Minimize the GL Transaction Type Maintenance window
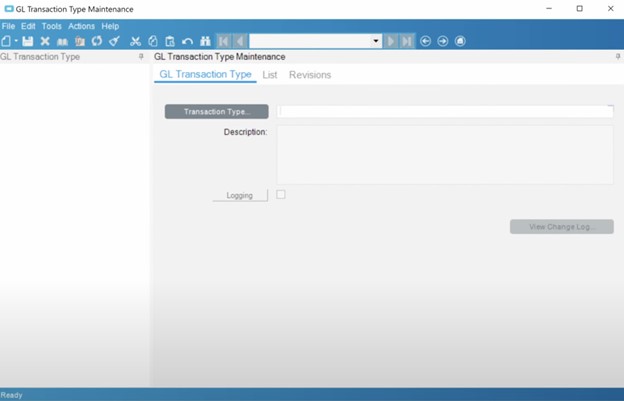Screen dimensions: 624x401 [x=549, y=8]
